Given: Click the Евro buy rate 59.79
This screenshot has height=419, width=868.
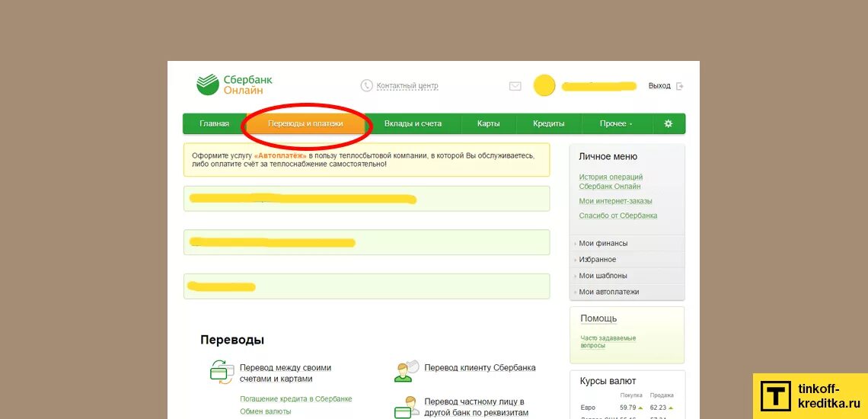Looking at the screenshot, I should pyautogui.click(x=627, y=408).
